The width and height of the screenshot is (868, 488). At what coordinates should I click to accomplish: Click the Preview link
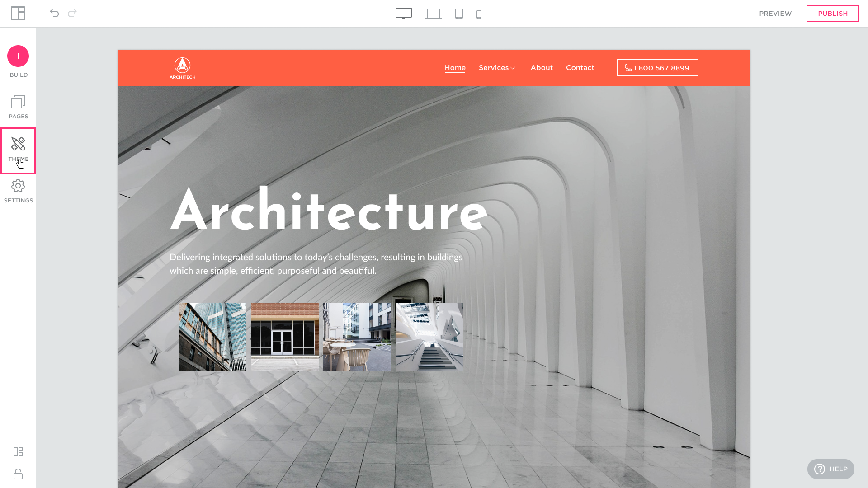775,14
